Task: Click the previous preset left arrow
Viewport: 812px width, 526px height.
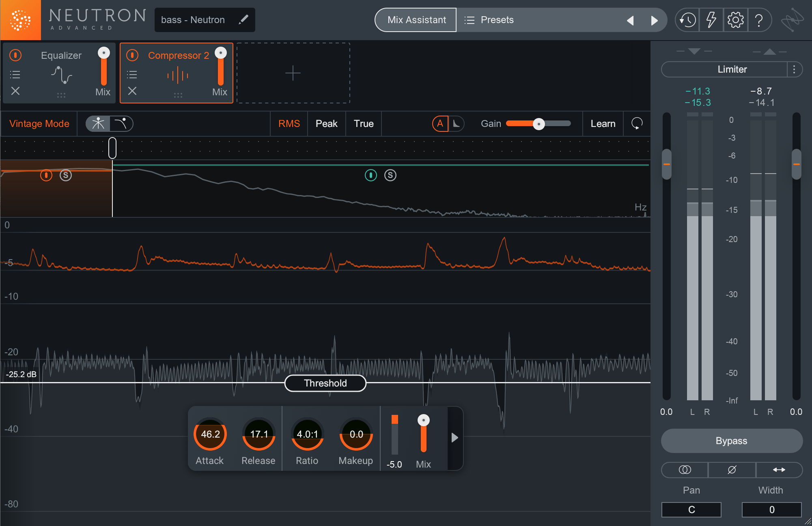Action: click(630, 20)
